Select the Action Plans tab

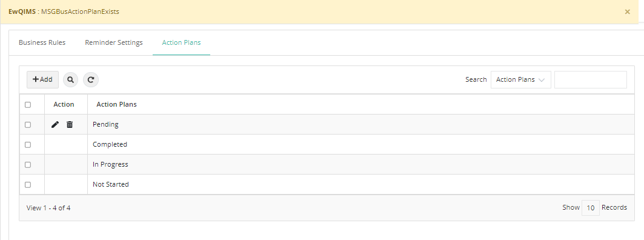(182, 42)
